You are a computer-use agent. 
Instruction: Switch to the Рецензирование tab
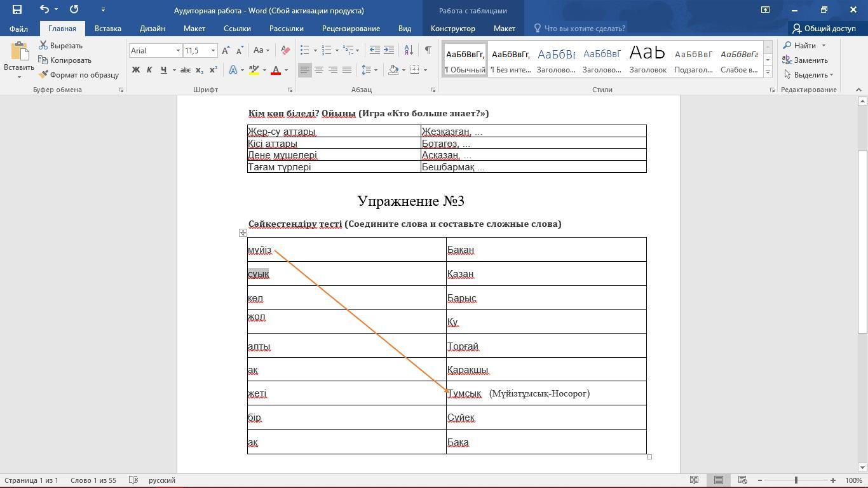(x=351, y=29)
